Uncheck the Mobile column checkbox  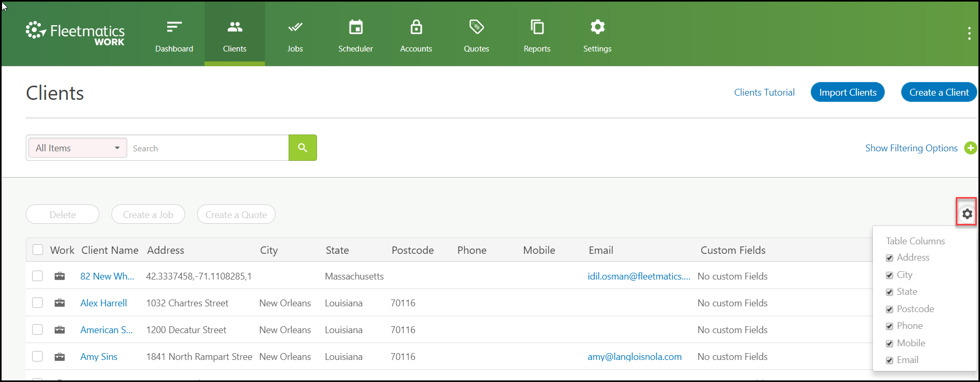[890, 344]
